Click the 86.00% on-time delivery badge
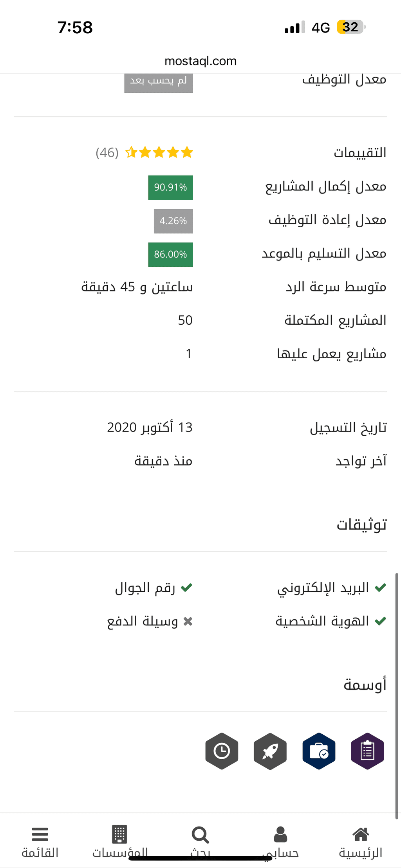This screenshot has width=401, height=868. point(170,255)
